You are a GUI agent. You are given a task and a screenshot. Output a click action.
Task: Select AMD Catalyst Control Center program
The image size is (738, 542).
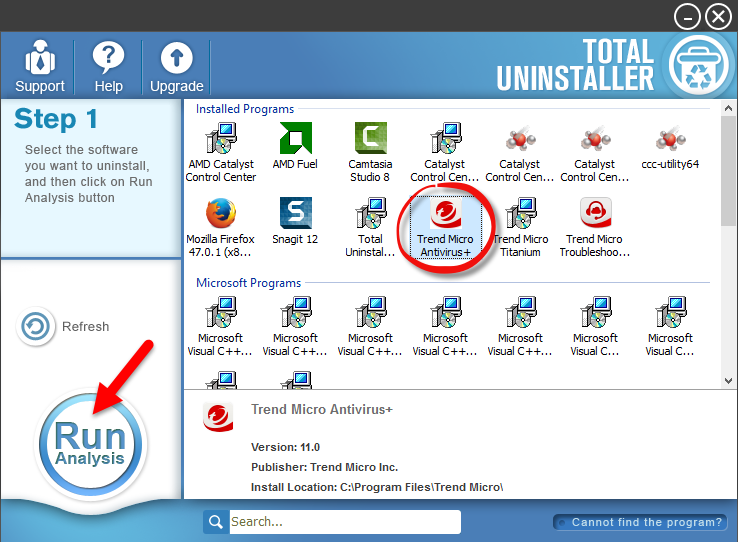coord(221,152)
